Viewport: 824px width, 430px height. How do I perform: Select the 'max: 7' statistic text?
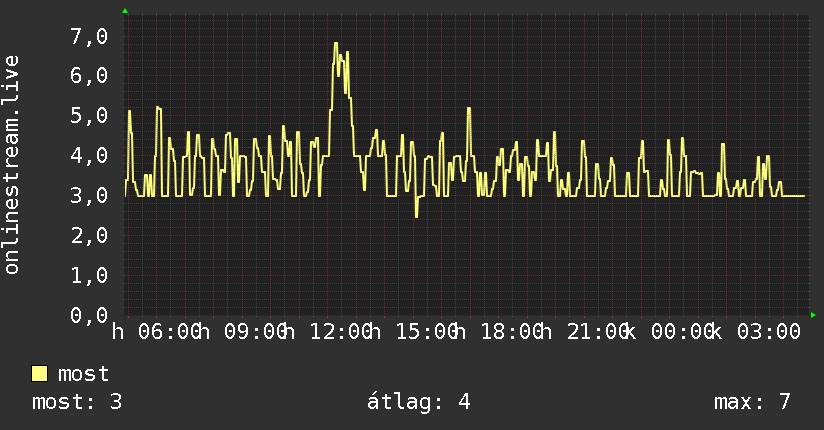point(752,402)
